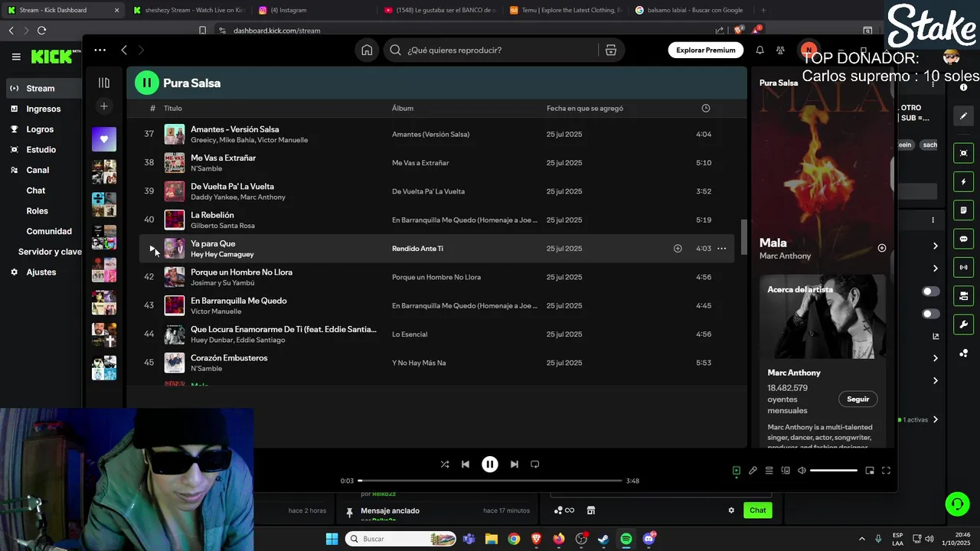Image resolution: width=980 pixels, height=551 pixels.
Task: Add Ya para Que to playlist plus icon
Action: click(x=678, y=248)
